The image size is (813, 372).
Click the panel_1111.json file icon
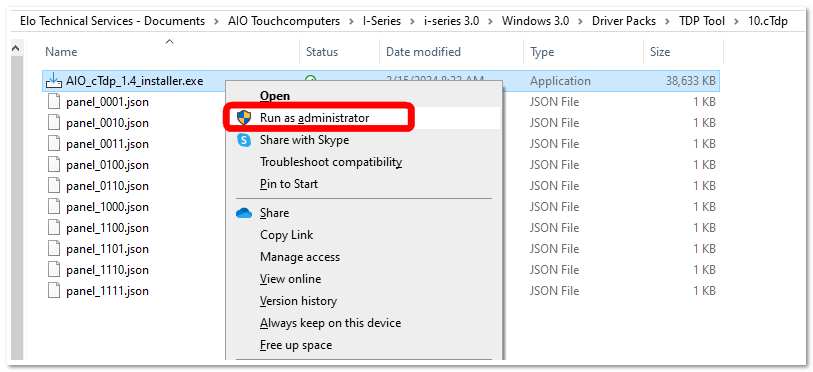54,291
